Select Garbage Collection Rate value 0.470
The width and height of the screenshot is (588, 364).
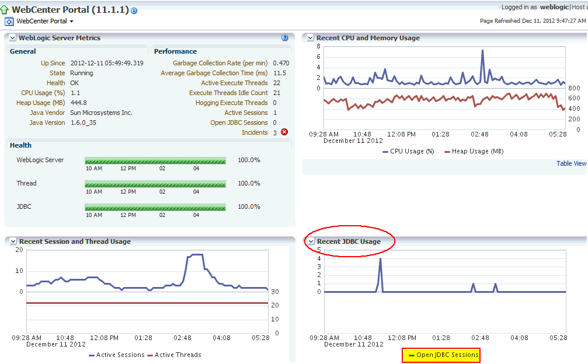tap(281, 63)
